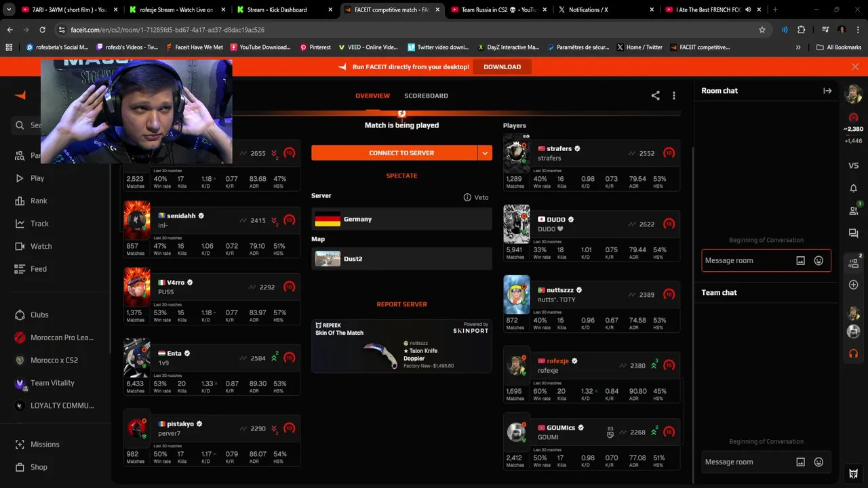This screenshot has height=488, width=868.
Task: Click Report Server link
Action: pos(401,304)
